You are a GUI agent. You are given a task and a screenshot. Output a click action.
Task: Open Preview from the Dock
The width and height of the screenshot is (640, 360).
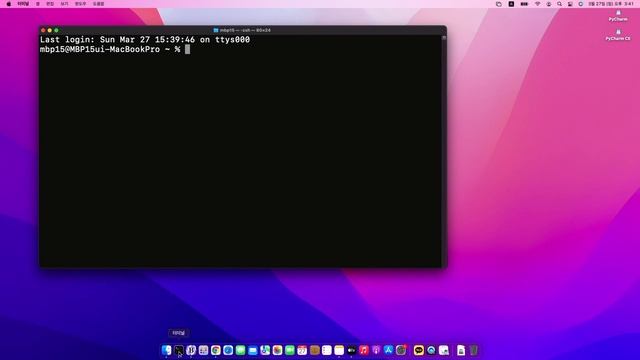(x=444, y=350)
